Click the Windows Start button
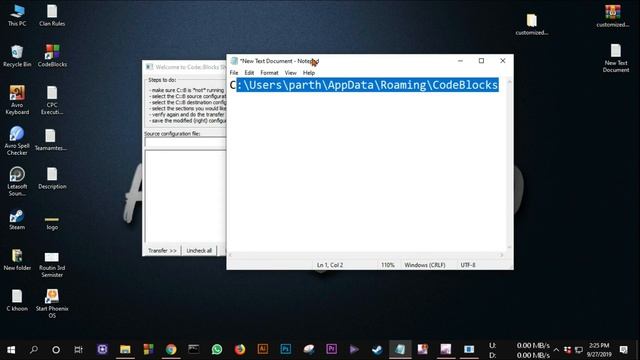640x360 pixels. 11,350
